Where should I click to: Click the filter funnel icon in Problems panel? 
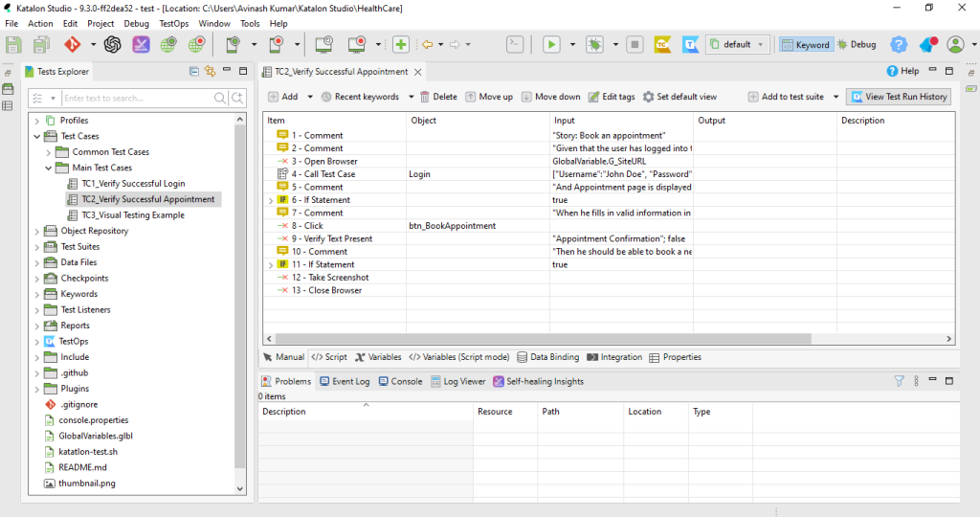pos(899,381)
